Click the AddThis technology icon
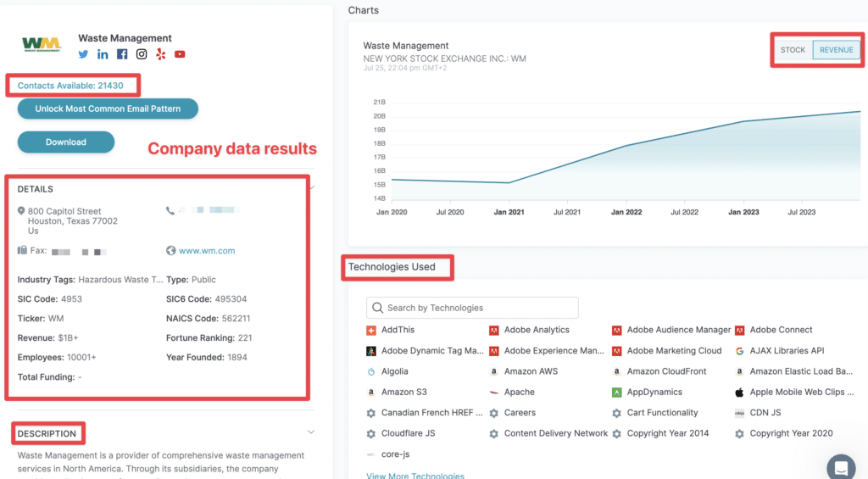Image resolution: width=868 pixels, height=479 pixels. (371, 331)
